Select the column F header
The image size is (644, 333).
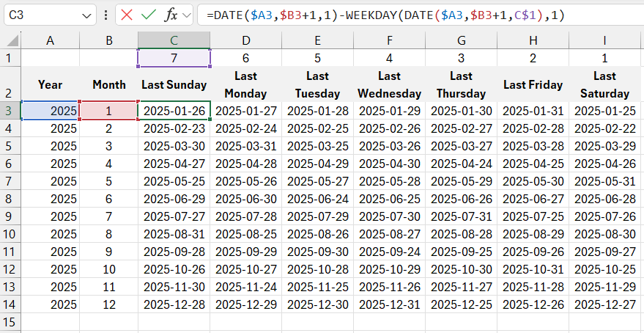(389, 41)
